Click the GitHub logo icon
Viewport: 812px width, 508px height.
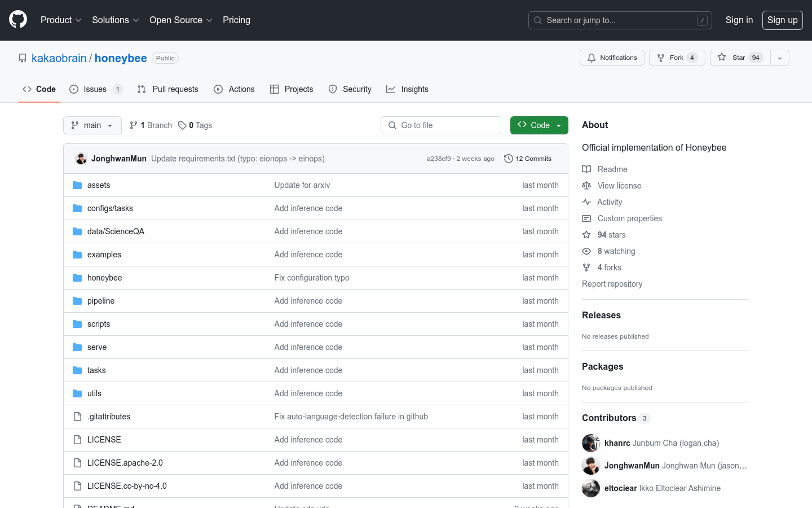(18, 20)
